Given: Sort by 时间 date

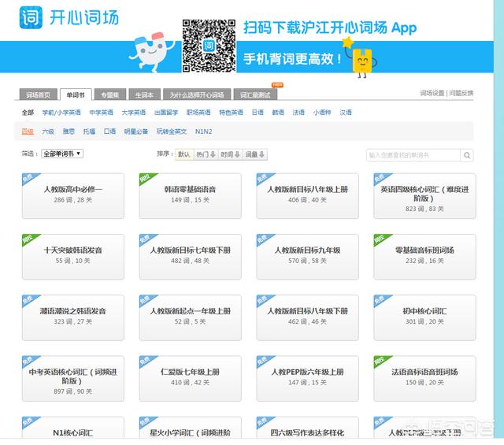Looking at the screenshot, I should pos(231,154).
